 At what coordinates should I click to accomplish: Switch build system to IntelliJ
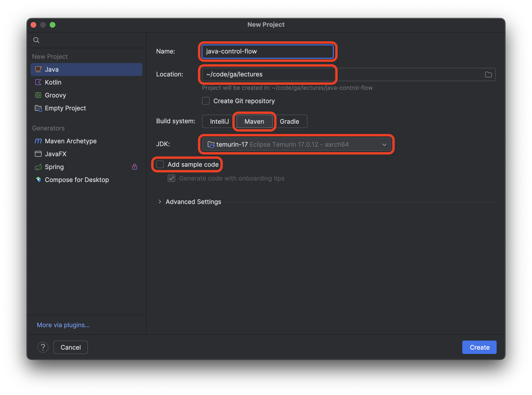pyautogui.click(x=219, y=121)
